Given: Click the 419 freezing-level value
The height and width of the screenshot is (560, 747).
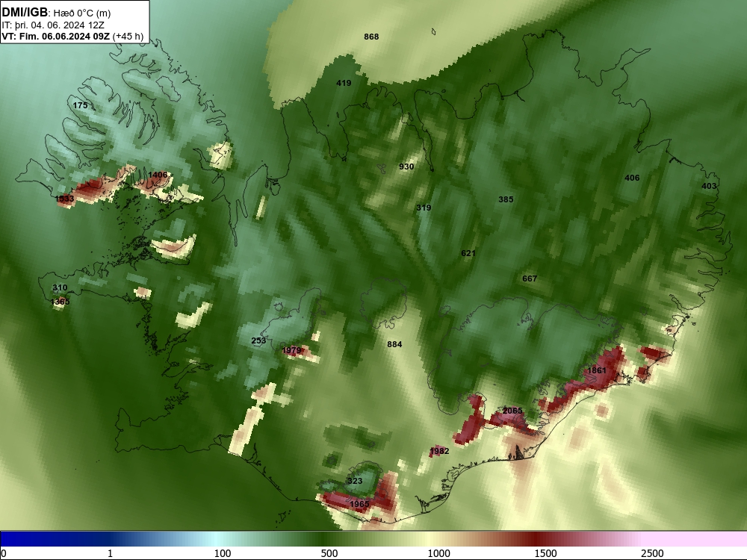Looking at the screenshot, I should (344, 83).
